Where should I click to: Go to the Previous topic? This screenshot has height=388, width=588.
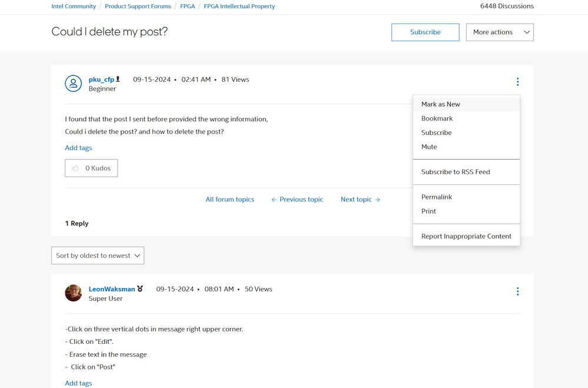pos(297,200)
